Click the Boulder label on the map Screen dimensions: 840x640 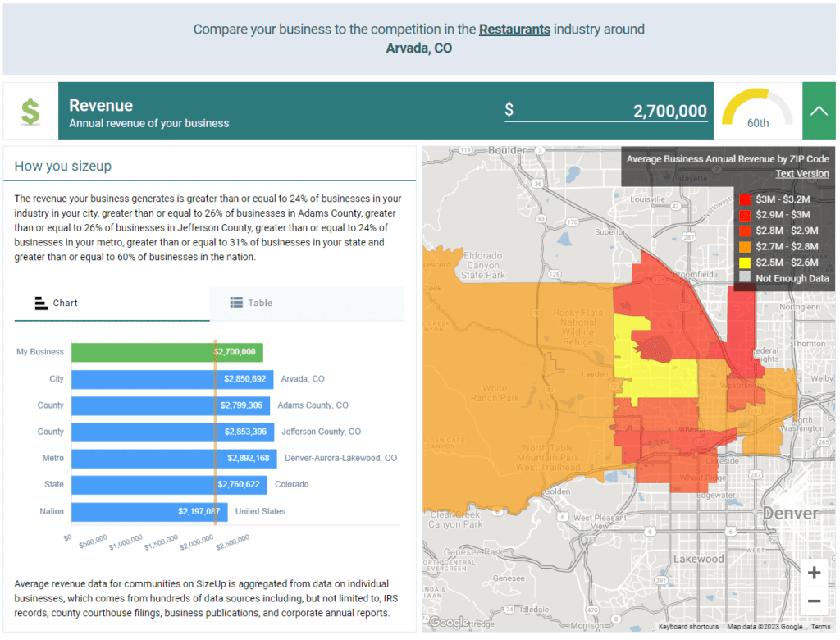507,151
